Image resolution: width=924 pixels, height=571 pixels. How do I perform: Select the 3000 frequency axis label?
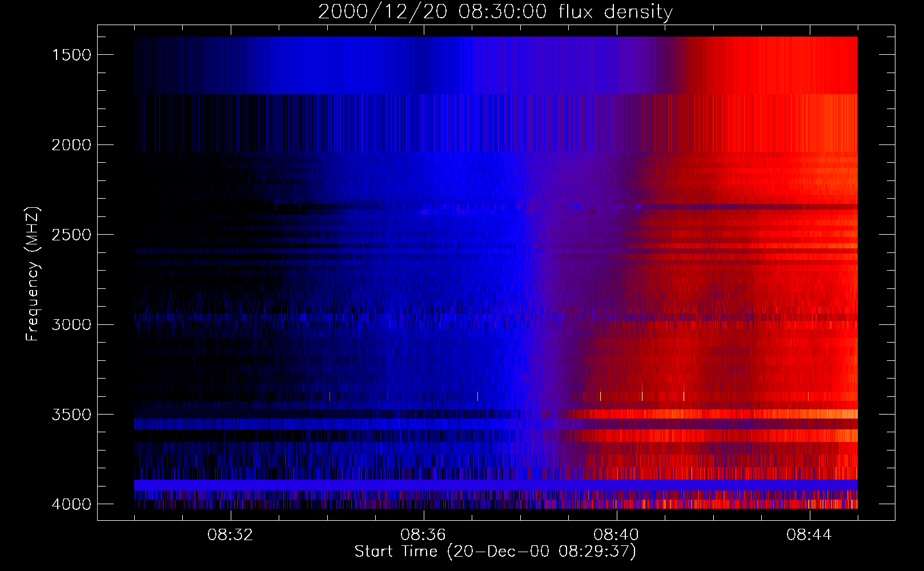(x=71, y=325)
